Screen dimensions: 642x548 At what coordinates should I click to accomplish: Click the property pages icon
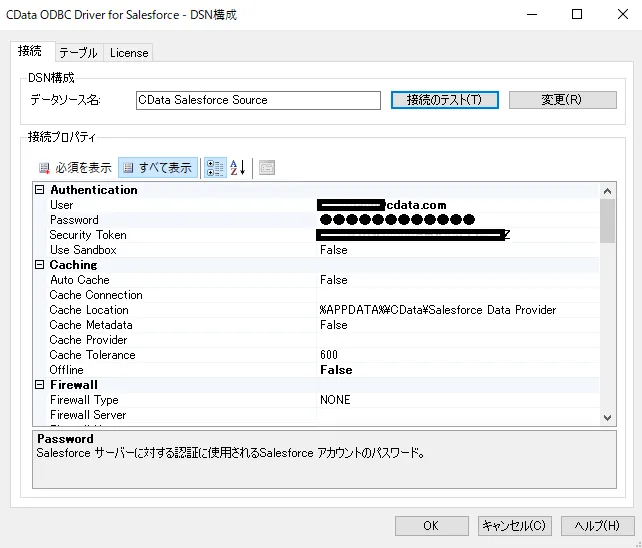(267, 168)
